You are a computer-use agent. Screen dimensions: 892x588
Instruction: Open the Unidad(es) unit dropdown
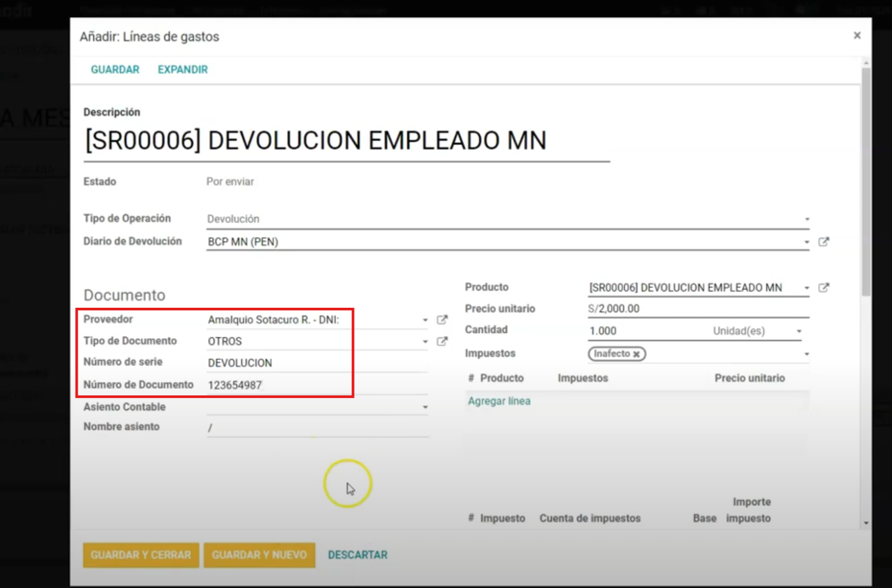799,331
